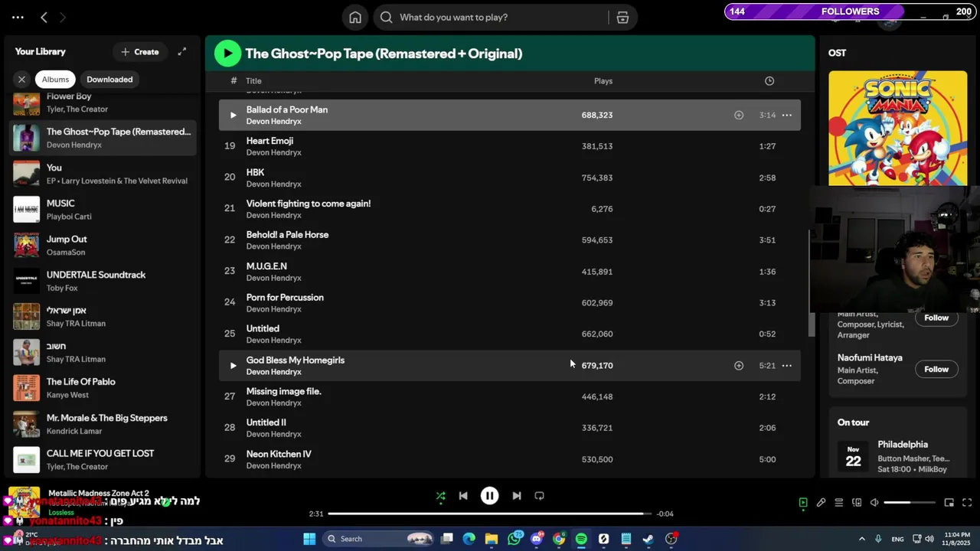The height and width of the screenshot is (551, 980).
Task: Open the Philadelphia Nov 22 tour date
Action: coord(898,458)
